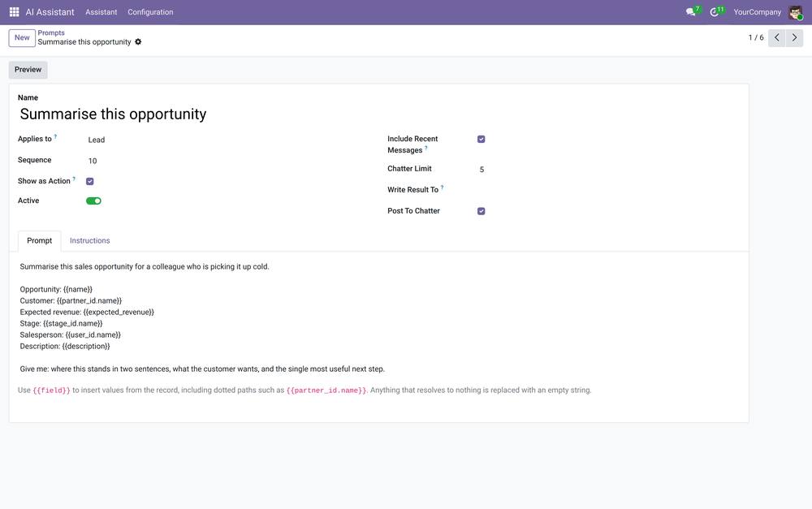Screen dimensions: 812x509
Task: Click the line 'Description: {{description}}'
Action: pyautogui.click(x=65, y=347)
